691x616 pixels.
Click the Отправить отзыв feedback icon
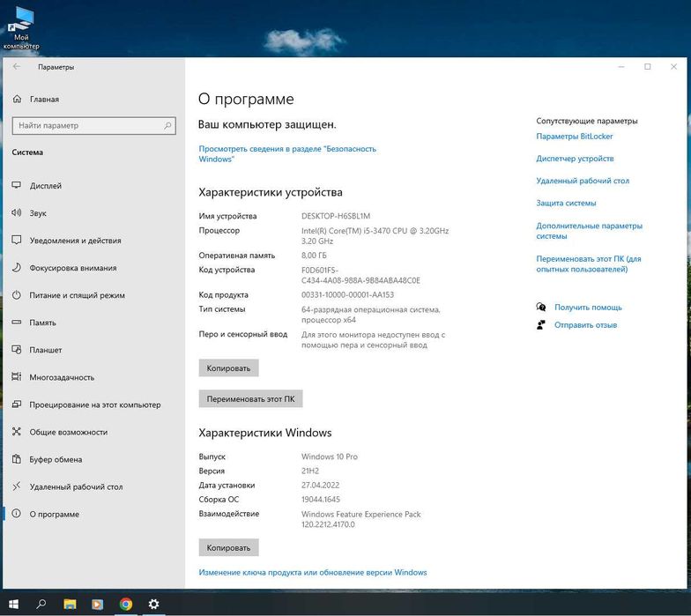coord(541,324)
